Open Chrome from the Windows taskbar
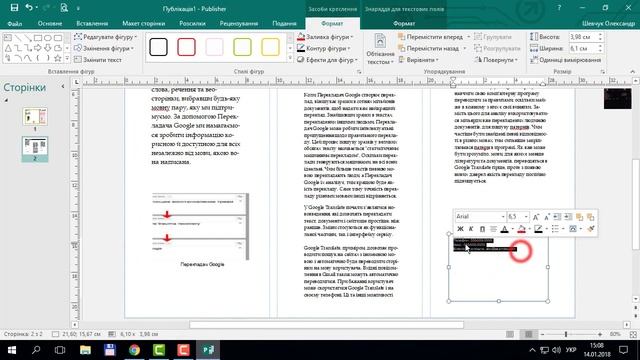 tap(134, 350)
